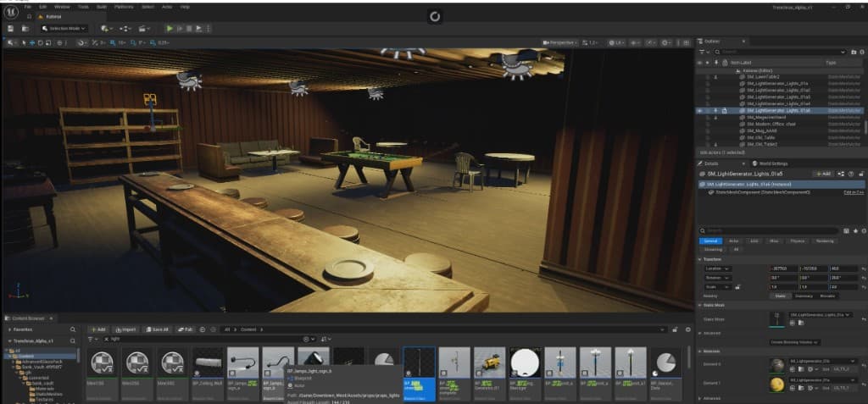The width and height of the screenshot is (868, 404).
Task: Click the Edit in C++ link
Action: (854, 192)
